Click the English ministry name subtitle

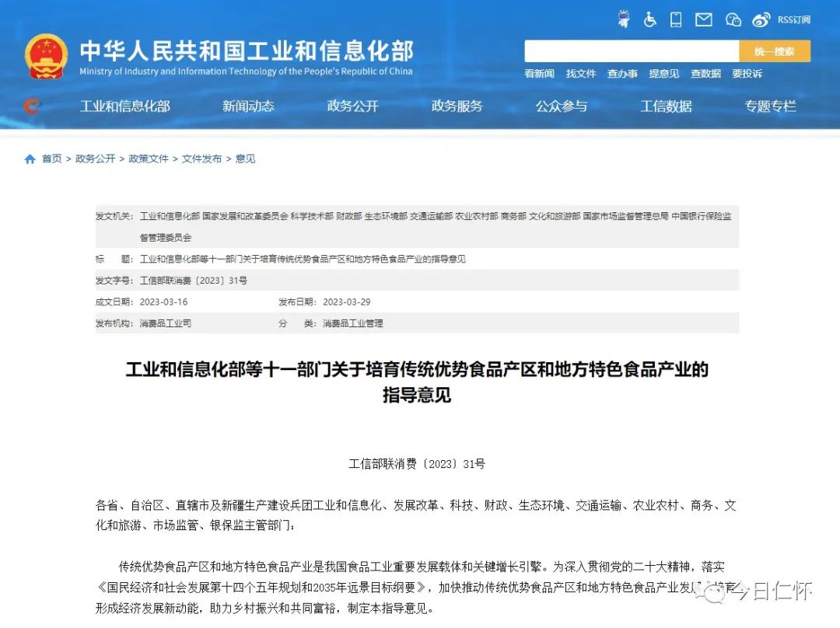point(246,72)
